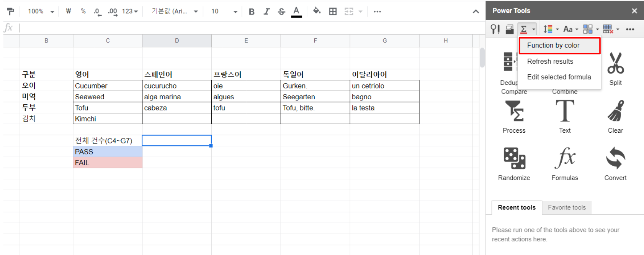Open Power Tools more options menu
Screen dimensions: 644x255
coord(630,29)
